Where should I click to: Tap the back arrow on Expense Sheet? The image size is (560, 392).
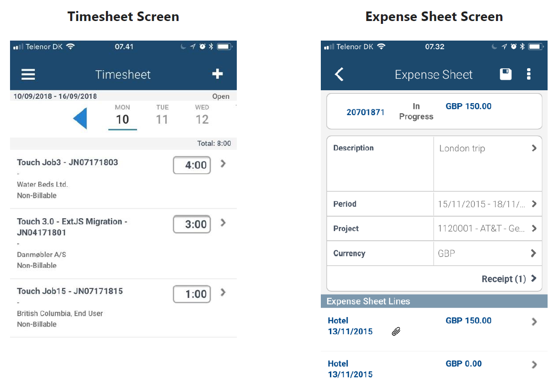point(339,74)
